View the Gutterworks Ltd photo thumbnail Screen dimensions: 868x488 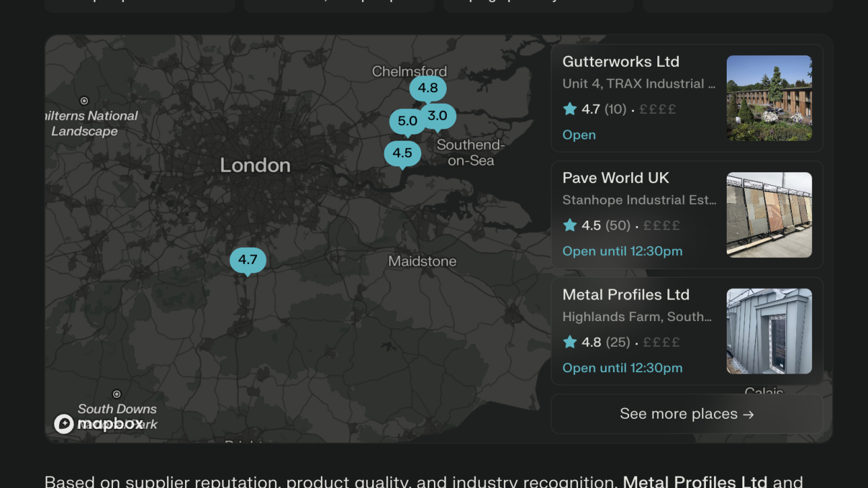coord(769,98)
